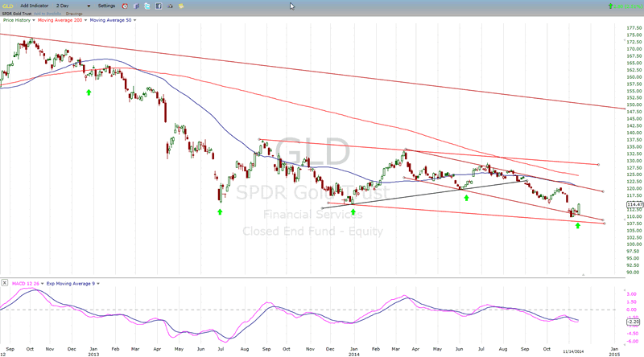Share chart via Twitter icon
Viewport: 644px width, 357px height.
pyautogui.click(x=147, y=6)
